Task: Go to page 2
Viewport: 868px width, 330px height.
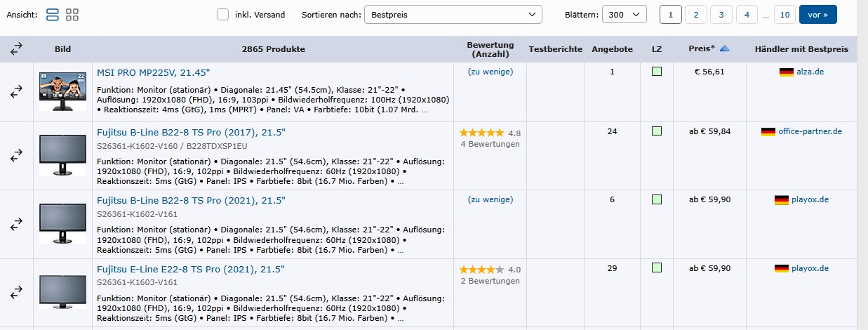Action: pos(695,14)
